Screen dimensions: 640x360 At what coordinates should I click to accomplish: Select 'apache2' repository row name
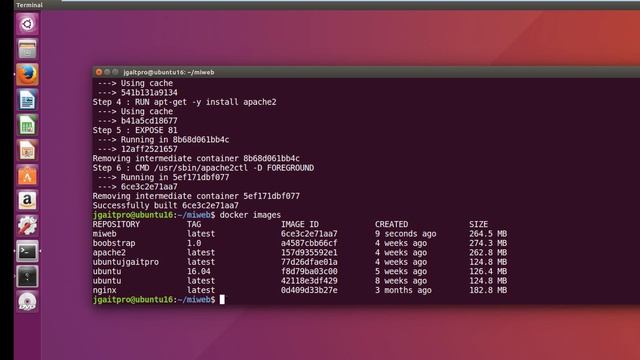tap(109, 253)
